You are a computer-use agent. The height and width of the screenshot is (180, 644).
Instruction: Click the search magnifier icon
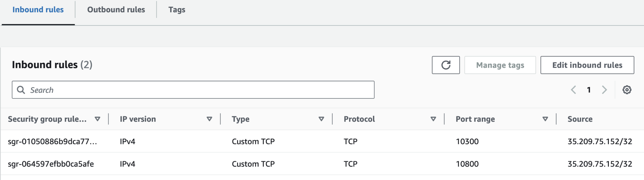point(21,90)
